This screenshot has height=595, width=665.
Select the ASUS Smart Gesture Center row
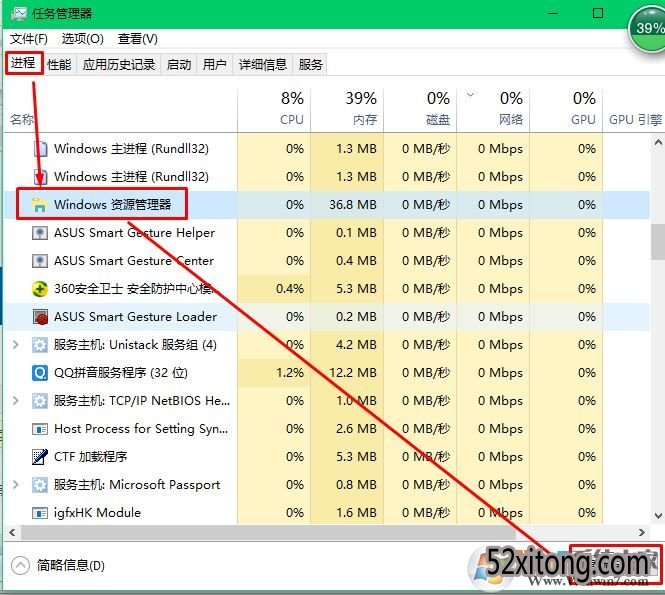(x=327, y=261)
